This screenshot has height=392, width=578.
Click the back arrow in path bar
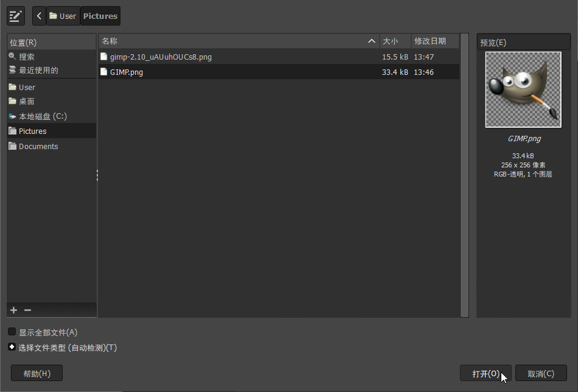point(39,16)
